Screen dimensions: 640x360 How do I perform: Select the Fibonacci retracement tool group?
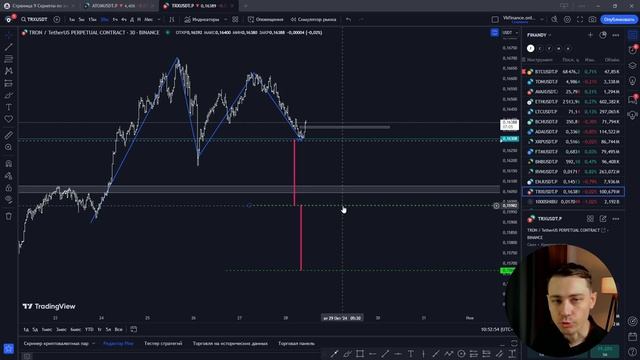click(x=9, y=59)
